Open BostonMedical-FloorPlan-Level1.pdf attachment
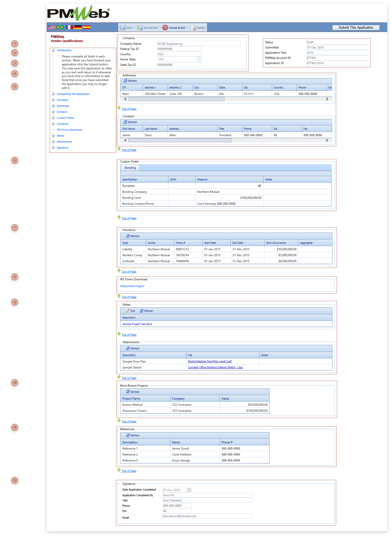This screenshot has height=537, width=392. [x=210, y=361]
